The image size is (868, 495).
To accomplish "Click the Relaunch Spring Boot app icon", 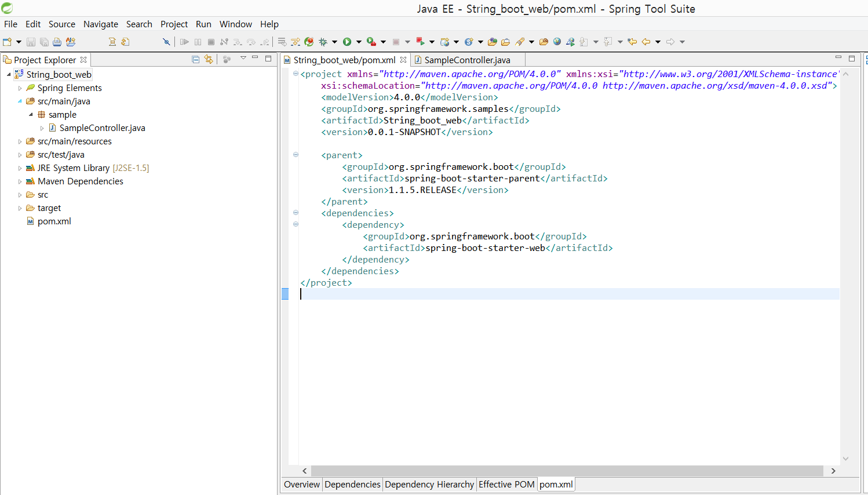I will pos(309,42).
